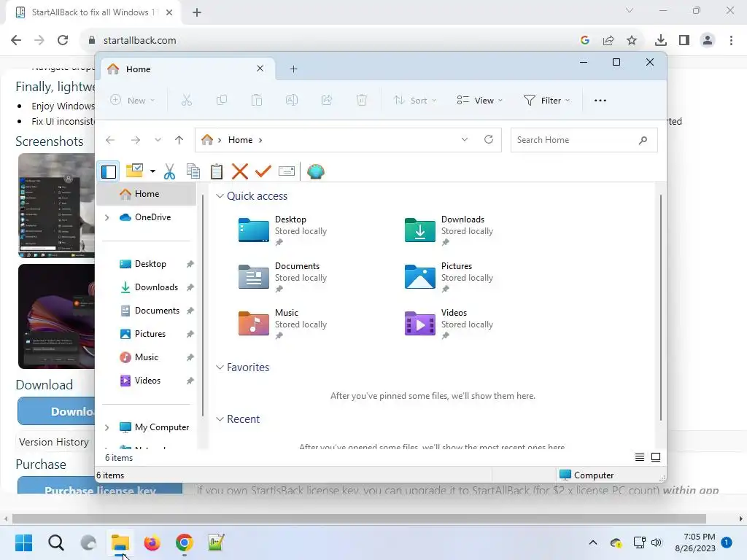Click the Search Home input field
This screenshot has height=560, width=747.
(584, 140)
